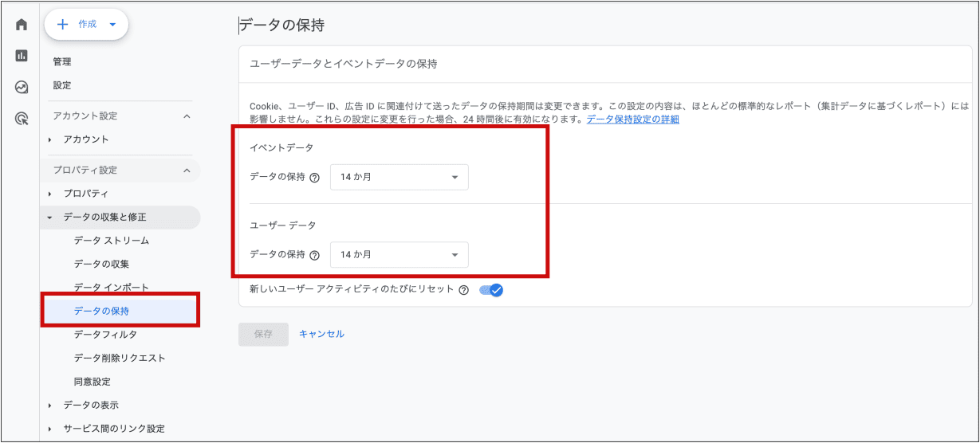Click help icon beside reset-on-activity label

tap(464, 290)
